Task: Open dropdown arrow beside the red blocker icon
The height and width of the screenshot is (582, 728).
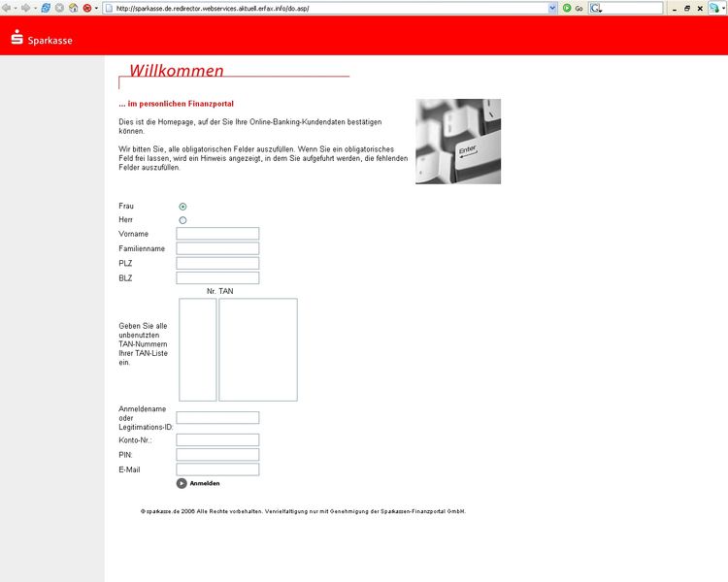Action: (x=96, y=8)
